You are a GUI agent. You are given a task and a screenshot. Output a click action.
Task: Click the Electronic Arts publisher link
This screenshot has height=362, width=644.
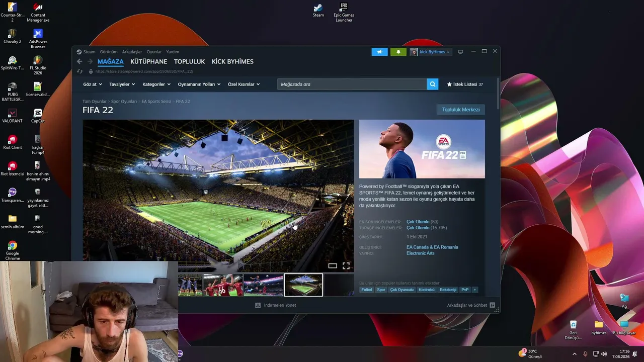tap(421, 253)
